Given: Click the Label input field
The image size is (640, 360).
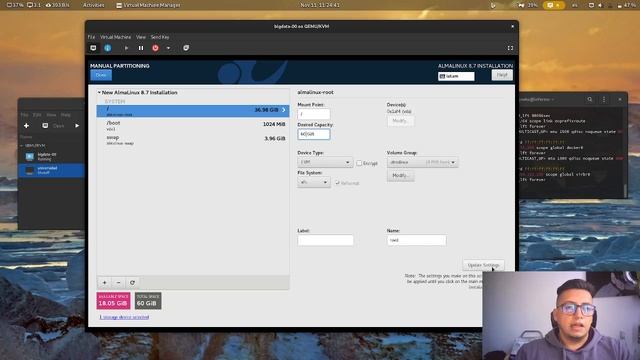Looking at the screenshot, I should point(325,240).
